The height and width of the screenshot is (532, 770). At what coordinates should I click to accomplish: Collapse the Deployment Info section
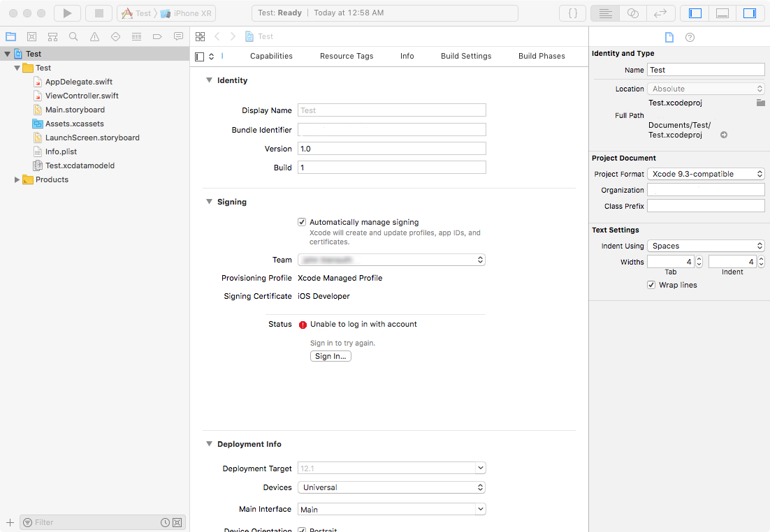209,443
